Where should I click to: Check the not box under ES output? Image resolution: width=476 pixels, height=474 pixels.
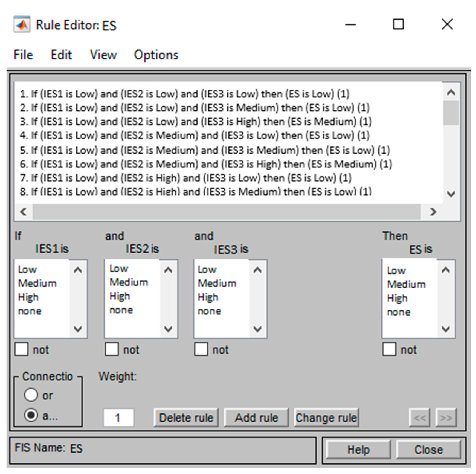pos(389,349)
